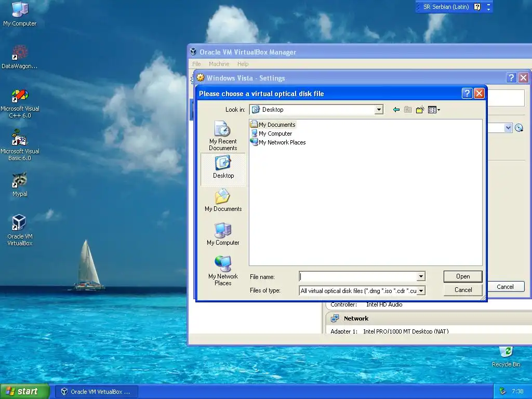Select My Documents in the places bar
The image size is (532, 399).
point(223,201)
